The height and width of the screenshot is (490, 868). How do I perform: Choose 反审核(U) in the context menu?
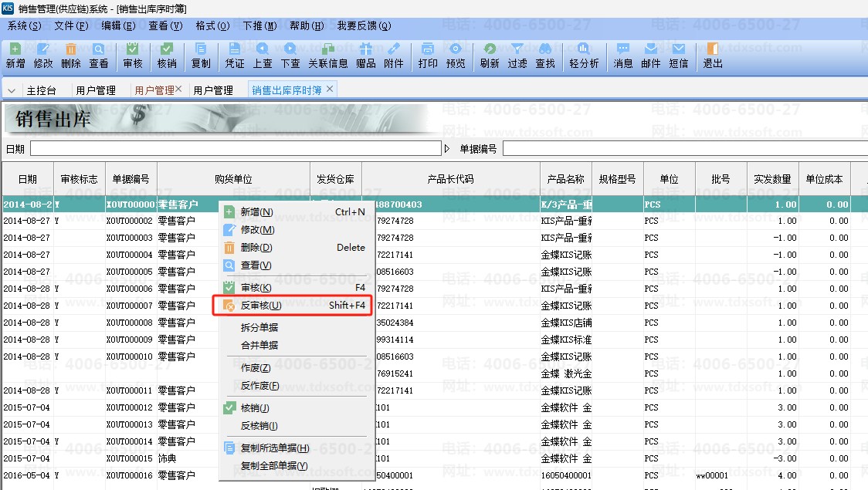(261, 306)
